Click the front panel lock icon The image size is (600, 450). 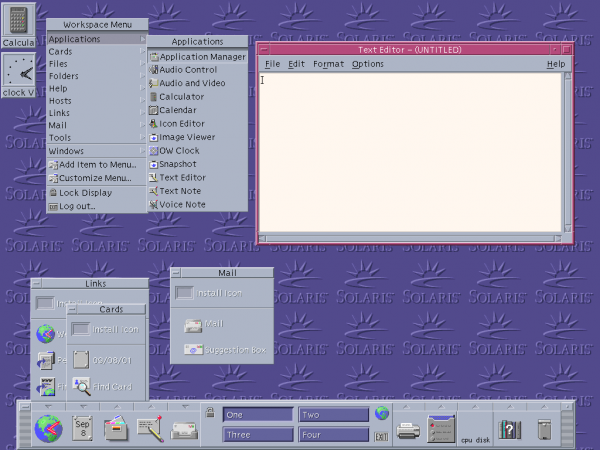click(210, 413)
